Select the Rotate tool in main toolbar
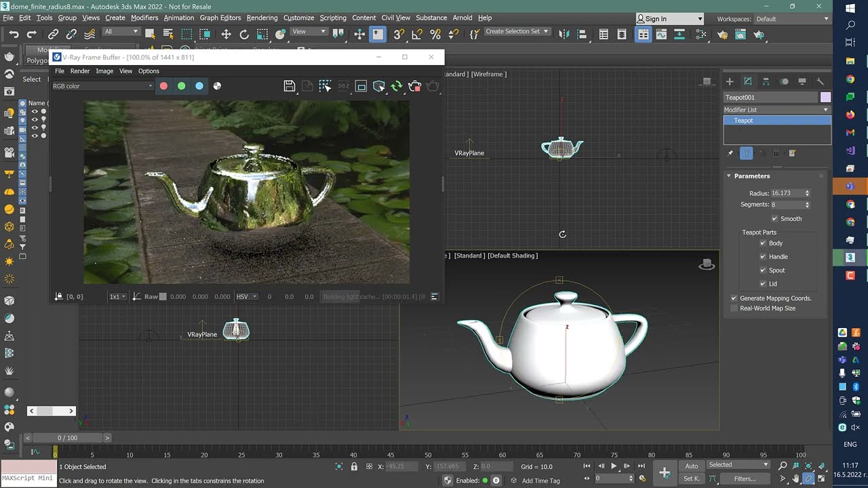 tap(244, 34)
